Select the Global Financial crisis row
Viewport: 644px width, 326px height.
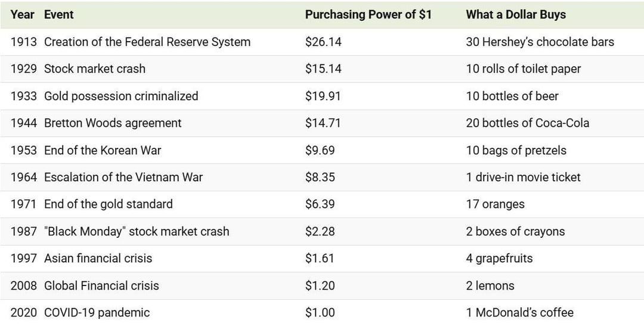coord(322,285)
